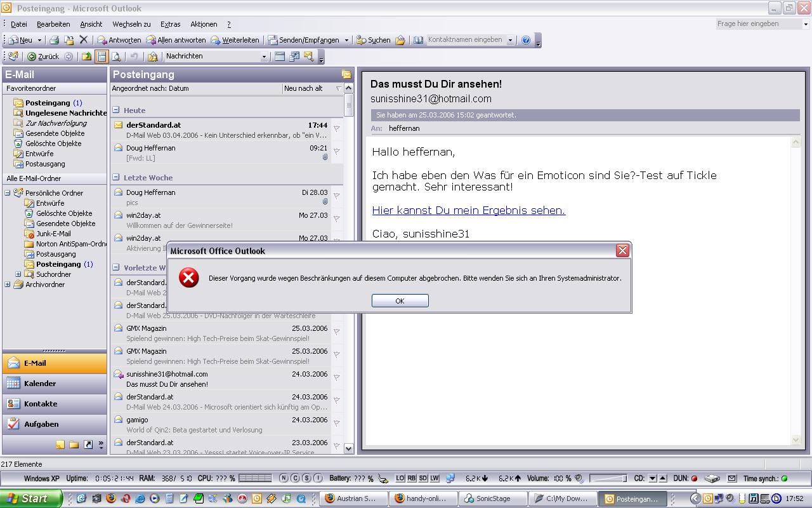812x508 pixels.
Task: Toggle flag on derStandard.at 23.03.2006 message
Action: click(x=337, y=446)
